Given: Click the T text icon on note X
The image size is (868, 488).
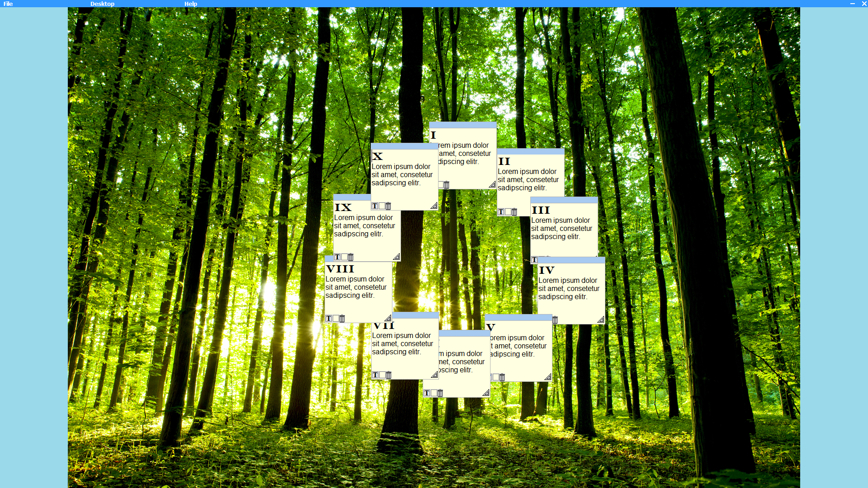Looking at the screenshot, I should pos(375,206).
